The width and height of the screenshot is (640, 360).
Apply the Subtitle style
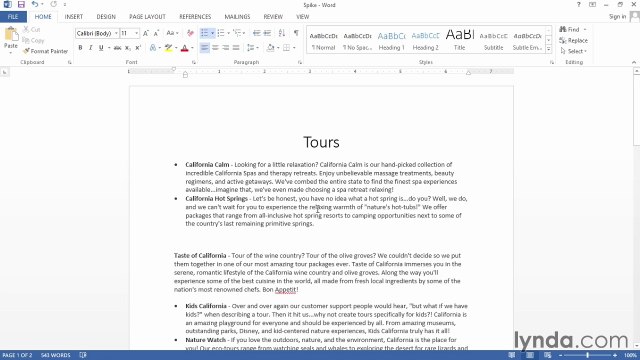pos(493,40)
